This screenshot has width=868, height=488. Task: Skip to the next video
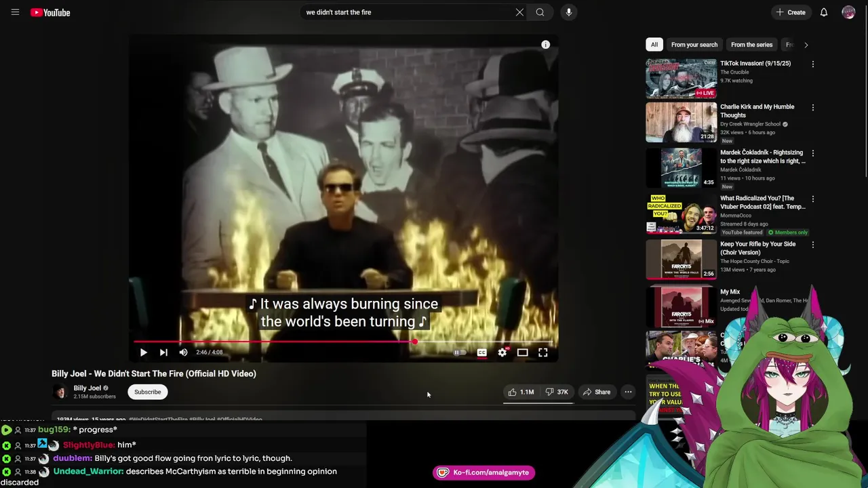click(163, 352)
